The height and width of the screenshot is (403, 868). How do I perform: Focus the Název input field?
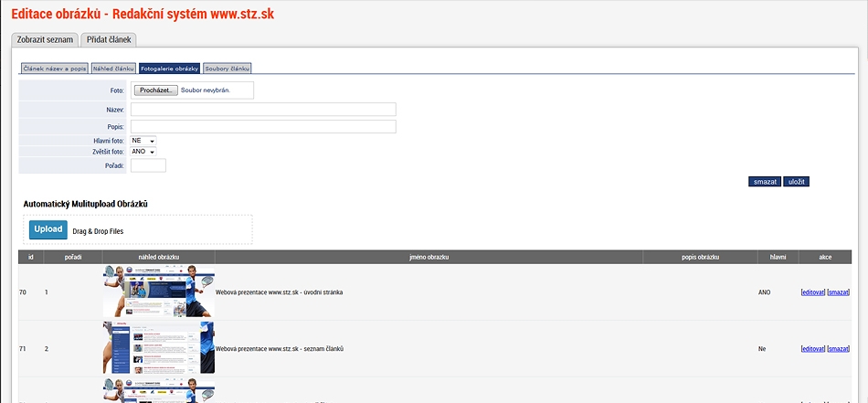coord(263,109)
